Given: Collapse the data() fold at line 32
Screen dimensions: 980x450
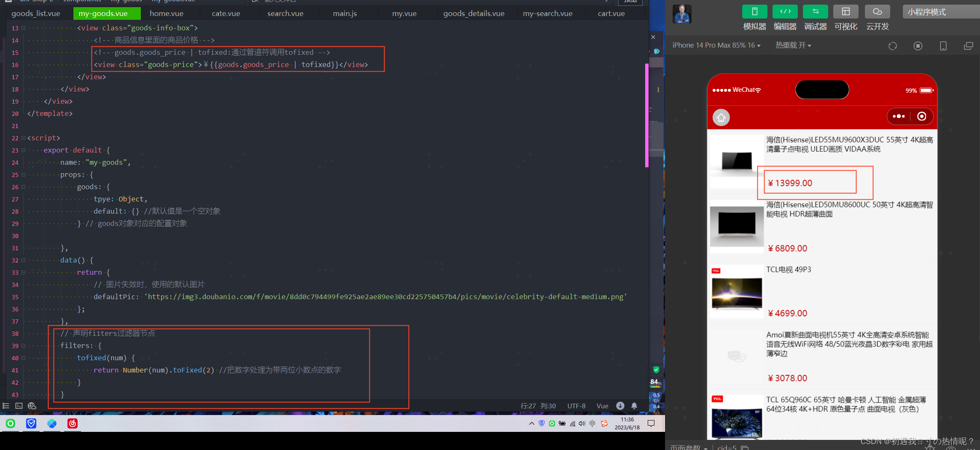Looking at the screenshot, I should pyautogui.click(x=23, y=260).
